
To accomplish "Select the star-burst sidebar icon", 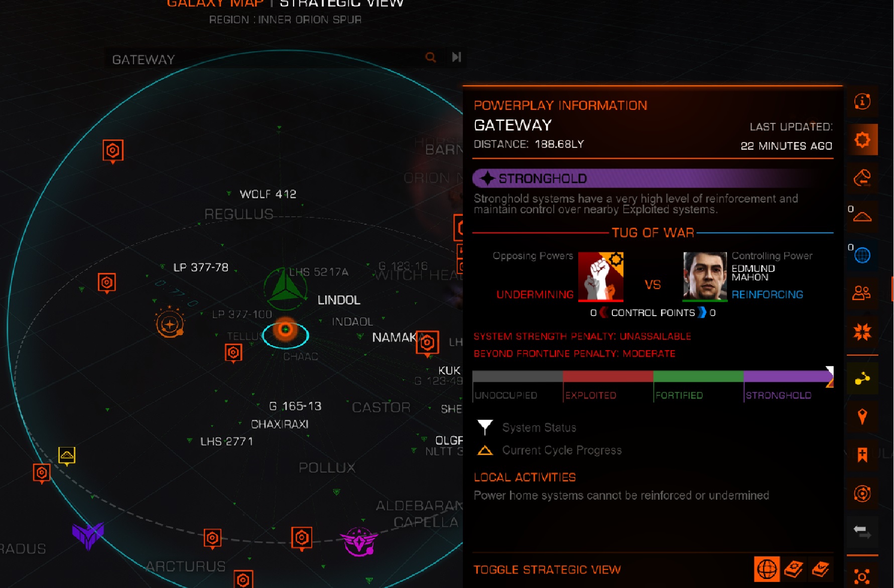I will click(862, 332).
